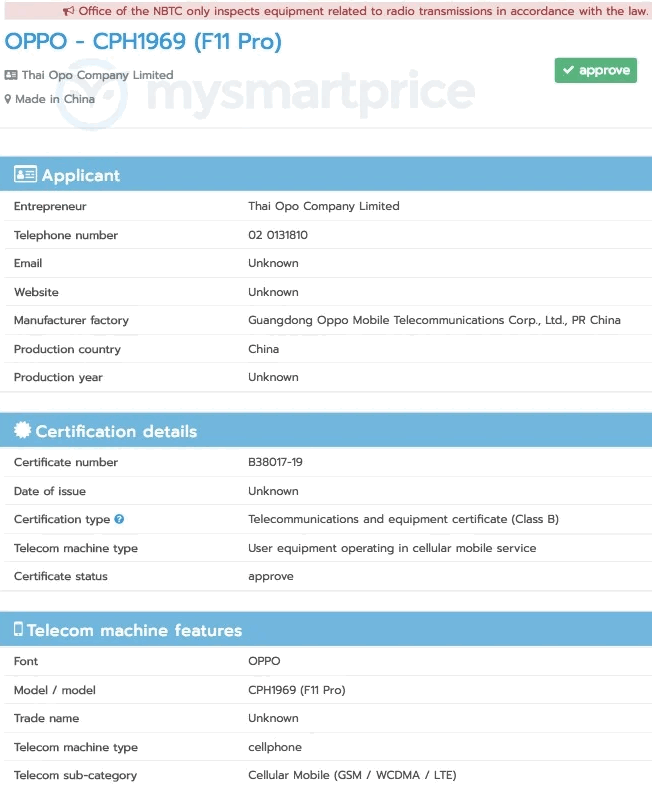Select the Entrepreneur value Thai Opo Company Limited
Screen dimensions: 652x787
coord(324,206)
